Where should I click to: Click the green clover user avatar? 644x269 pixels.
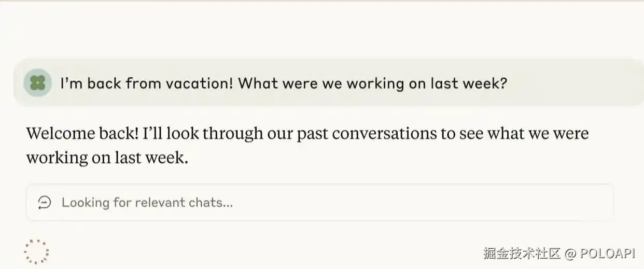coord(37,83)
